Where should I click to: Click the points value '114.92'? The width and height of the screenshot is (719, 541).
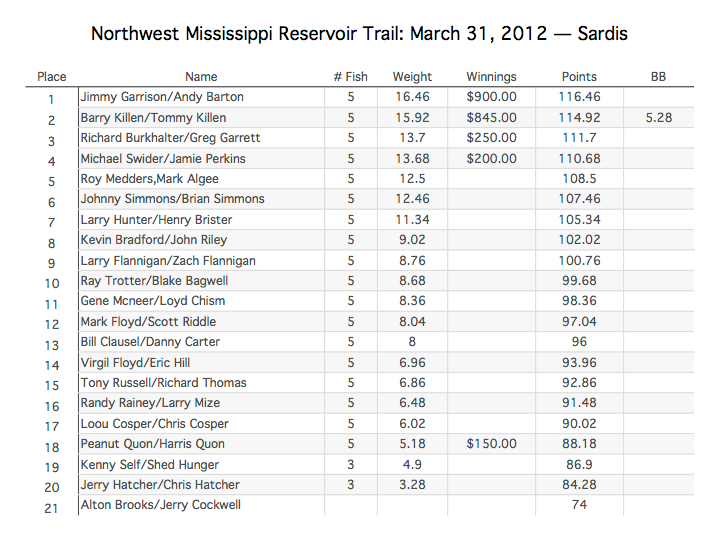coord(579,118)
